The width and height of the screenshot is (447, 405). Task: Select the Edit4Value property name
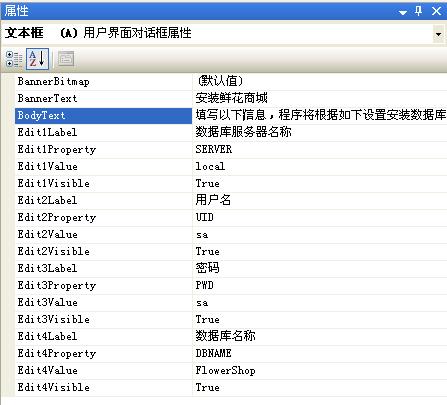tap(103, 370)
